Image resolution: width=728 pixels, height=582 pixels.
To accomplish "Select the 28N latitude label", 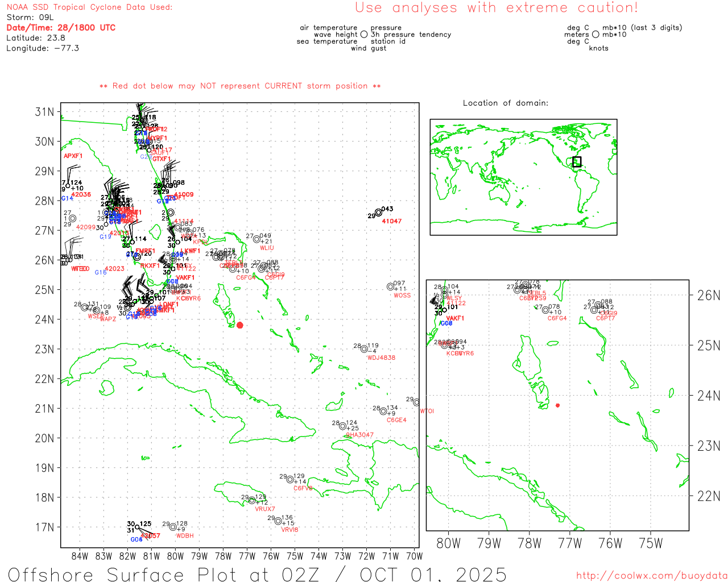I will point(44,201).
